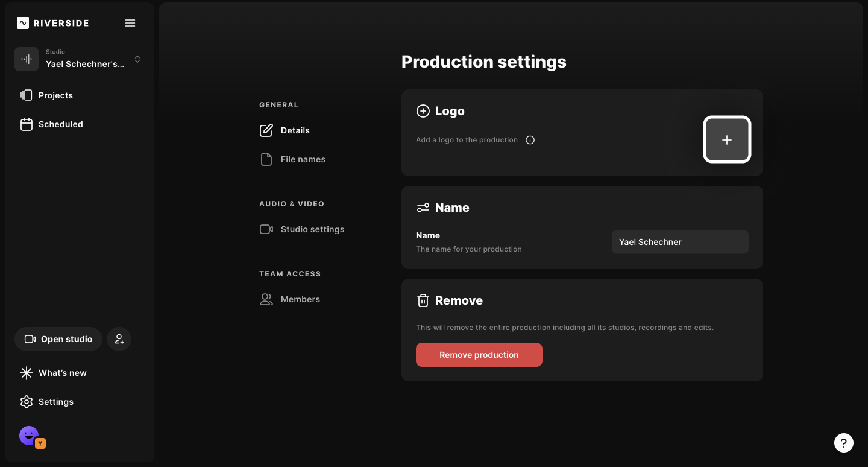View Members under Team Access
Viewport: 868px width, 467px height.
tap(300, 299)
